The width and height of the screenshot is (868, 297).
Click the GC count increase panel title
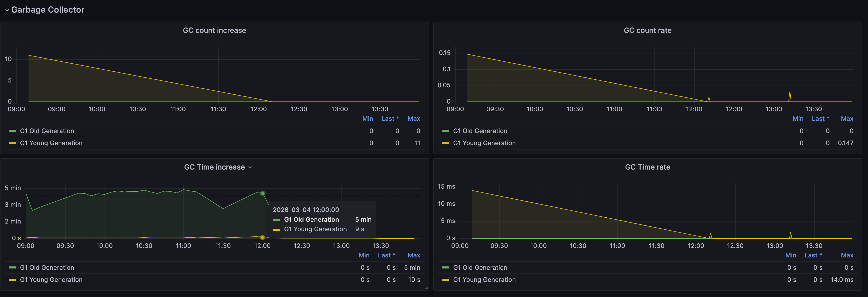214,30
